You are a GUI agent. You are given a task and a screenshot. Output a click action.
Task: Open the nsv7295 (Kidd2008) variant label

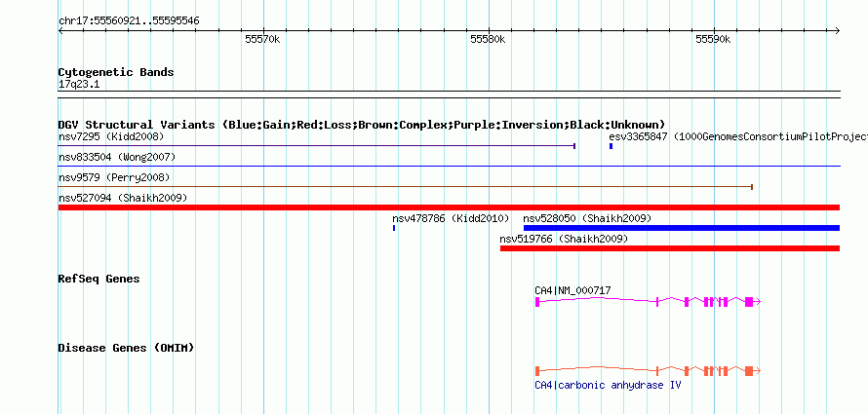tap(111, 136)
